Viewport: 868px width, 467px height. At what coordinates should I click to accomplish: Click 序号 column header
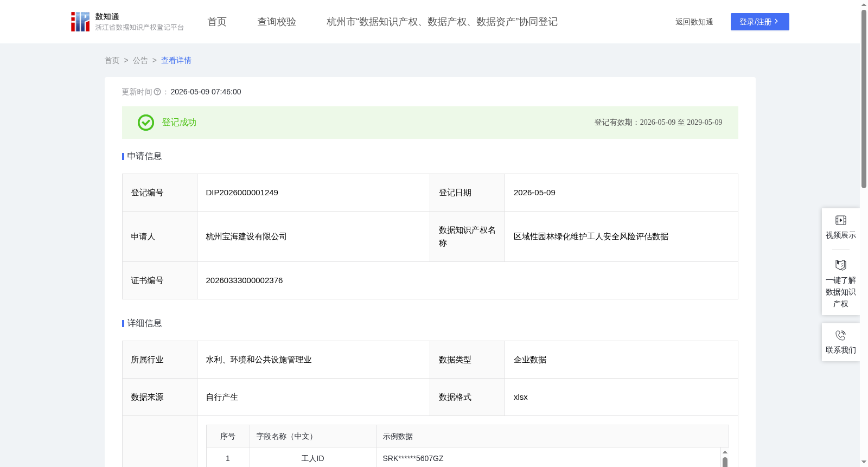click(228, 437)
